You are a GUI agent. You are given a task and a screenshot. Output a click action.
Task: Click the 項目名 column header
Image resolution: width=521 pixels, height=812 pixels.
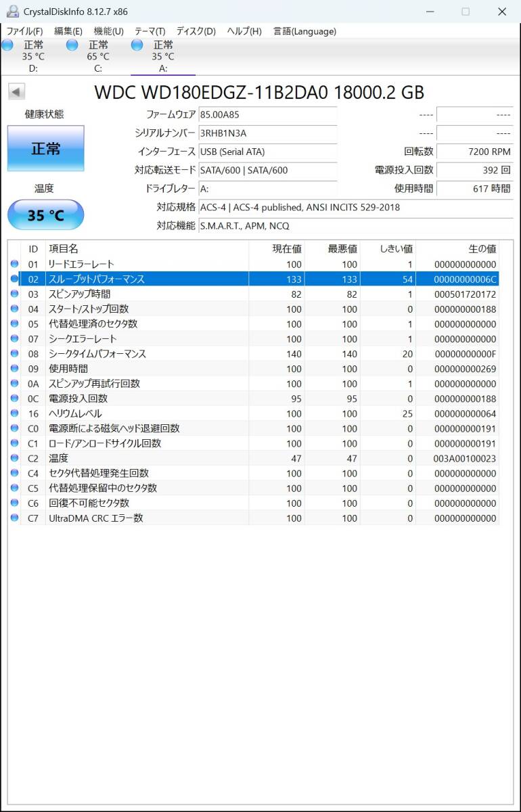147,249
